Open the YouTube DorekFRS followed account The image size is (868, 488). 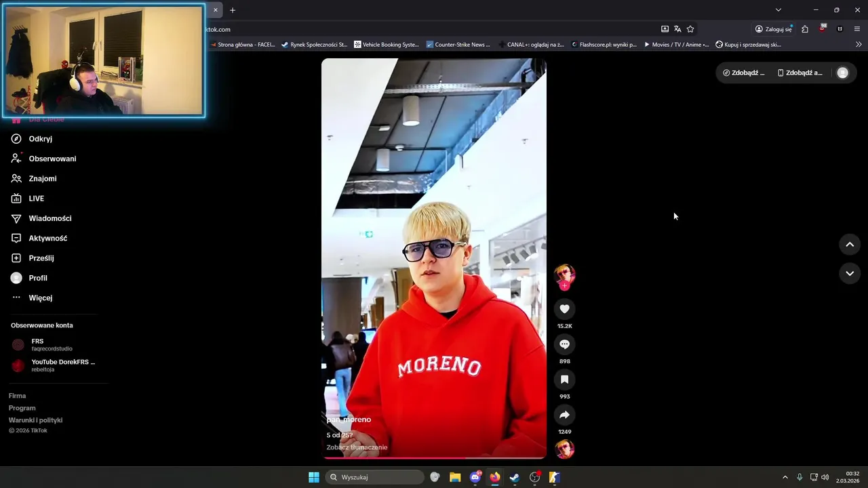(53, 365)
